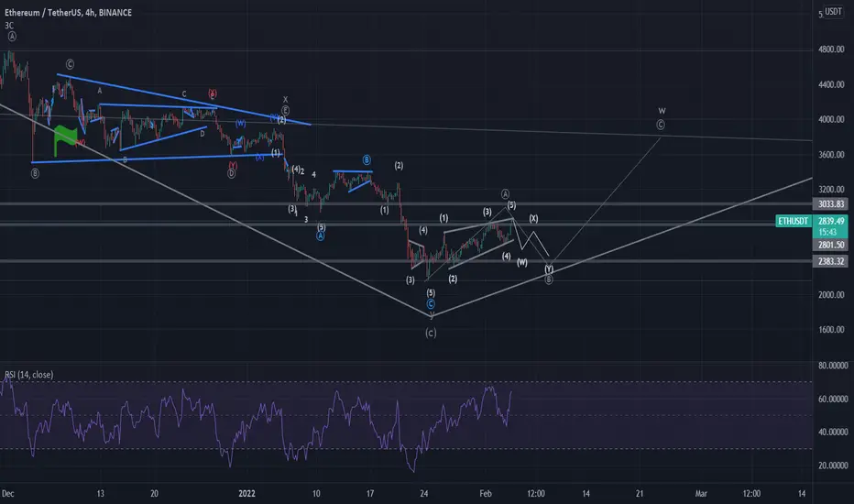The image size is (854, 504).
Task: Click the 3200.00 price axis value
Action: coord(831,190)
